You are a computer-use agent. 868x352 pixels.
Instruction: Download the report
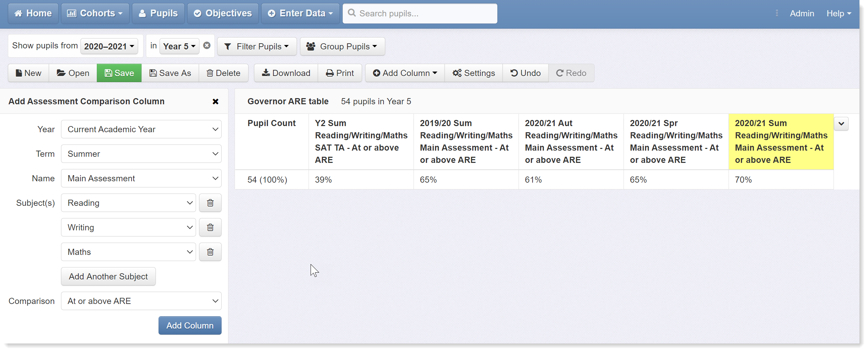coord(286,73)
